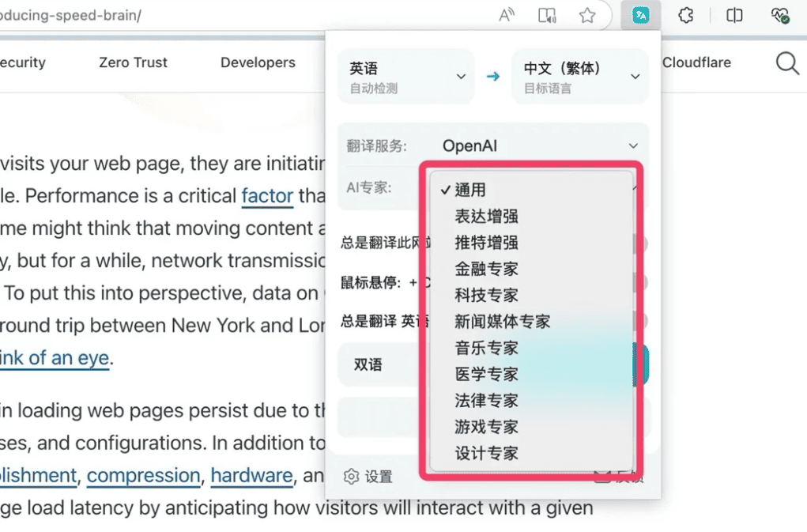Screen dimensions: 807x532
Task: Open the 'ink of an eye' link
Action: coord(55,358)
